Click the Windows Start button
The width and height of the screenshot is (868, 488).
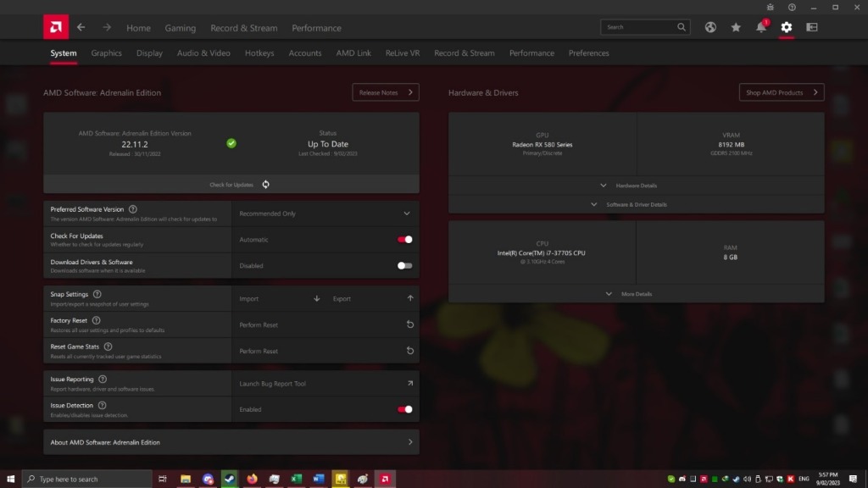[10, 479]
